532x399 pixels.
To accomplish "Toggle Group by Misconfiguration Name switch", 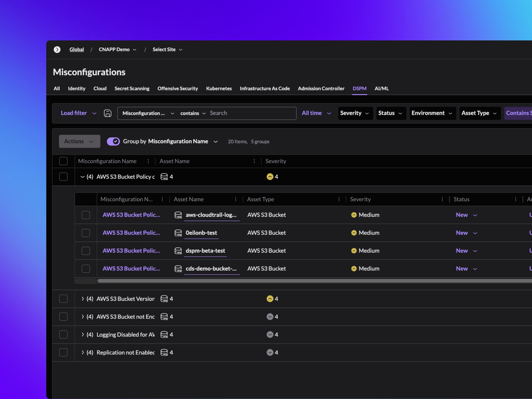I will (x=113, y=142).
